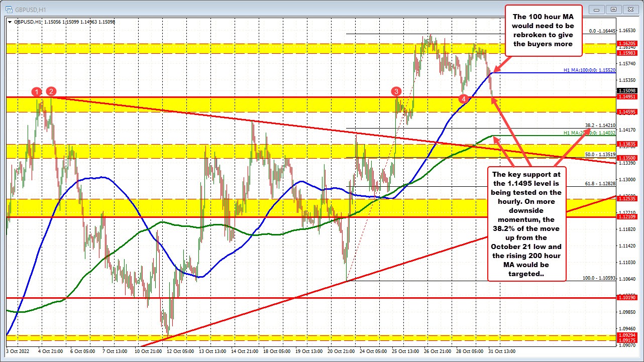Screen dimensions: 644x362
Task: Click the chart symbol icon in the title bar
Action: (x=10, y=9)
